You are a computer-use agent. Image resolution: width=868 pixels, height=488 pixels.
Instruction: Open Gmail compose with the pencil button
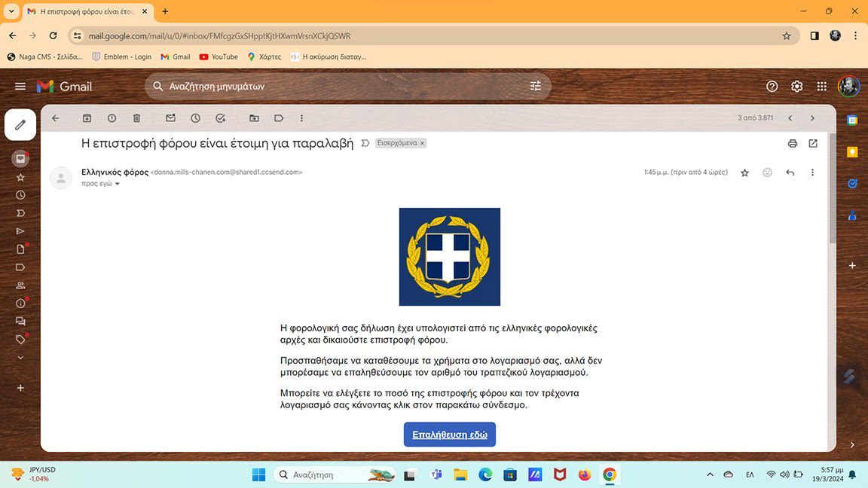click(20, 125)
